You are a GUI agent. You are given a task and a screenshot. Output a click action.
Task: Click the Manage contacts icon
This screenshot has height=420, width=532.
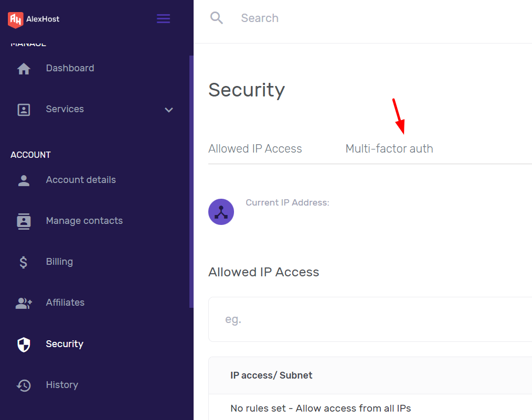[x=24, y=221]
